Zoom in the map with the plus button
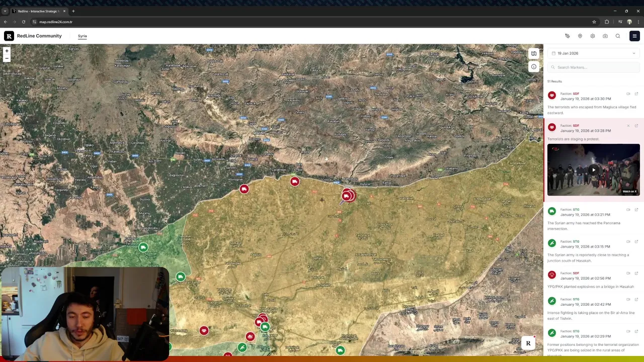Image resolution: width=644 pixels, height=362 pixels. click(x=7, y=51)
